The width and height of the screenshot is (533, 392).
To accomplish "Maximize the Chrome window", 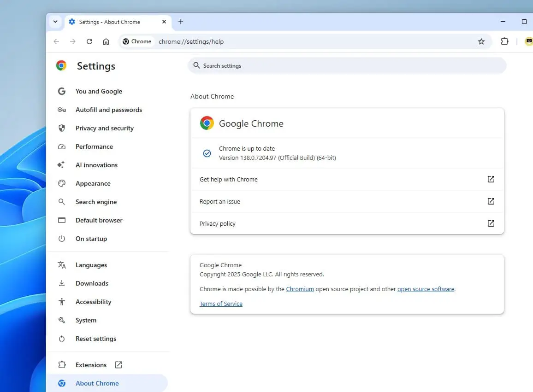I will pos(524,21).
